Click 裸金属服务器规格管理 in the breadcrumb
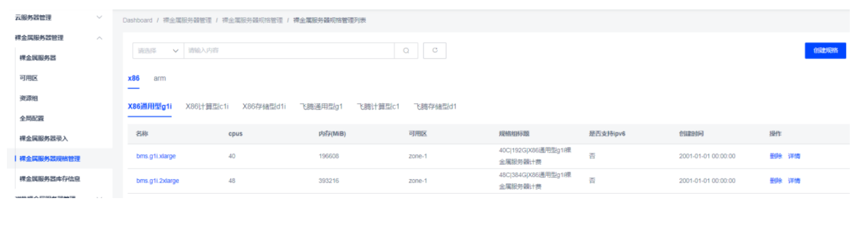The image size is (868, 244). click(x=252, y=20)
